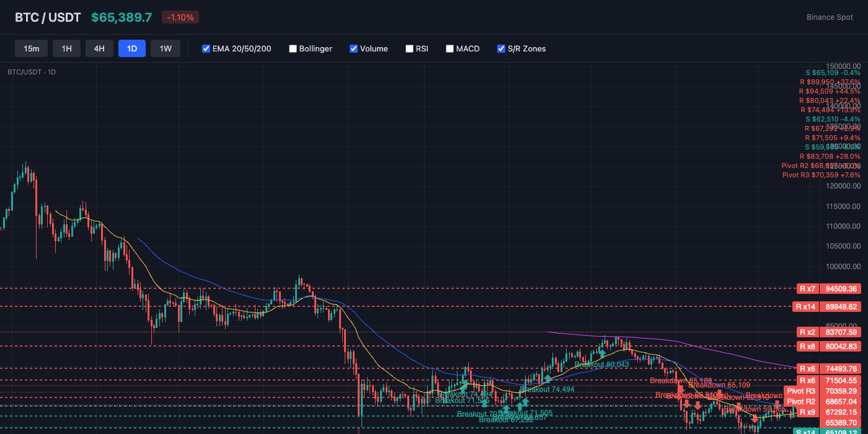Click the -1.10% change badge
Viewport: 868px width, 434px height.
(180, 17)
